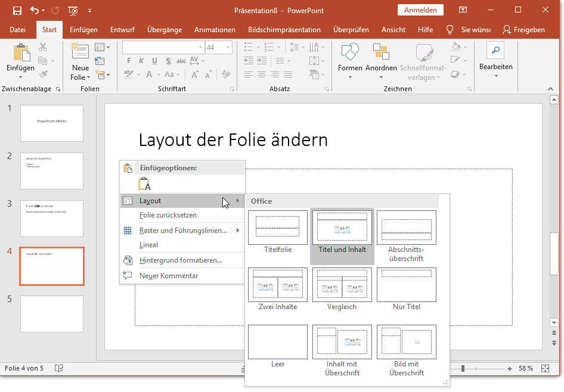The height and width of the screenshot is (392, 564).
Task: Click the Undo arrow icon
Action: click(x=35, y=10)
